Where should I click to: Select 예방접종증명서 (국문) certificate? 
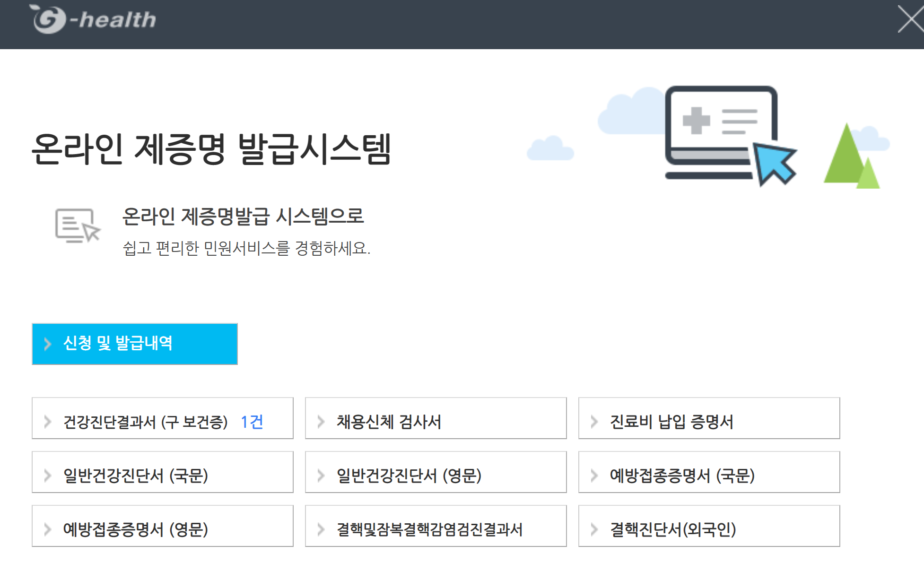coord(682,475)
